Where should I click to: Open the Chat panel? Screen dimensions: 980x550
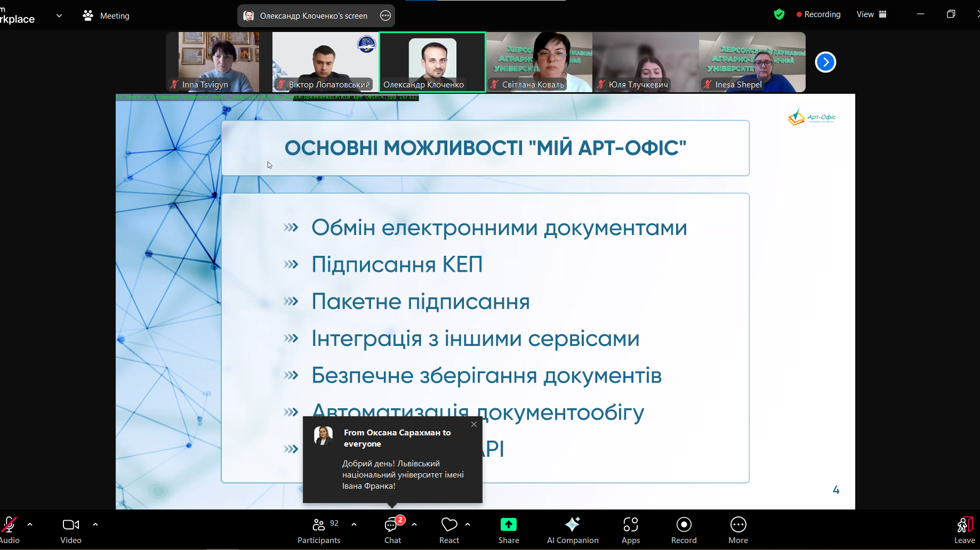click(392, 531)
